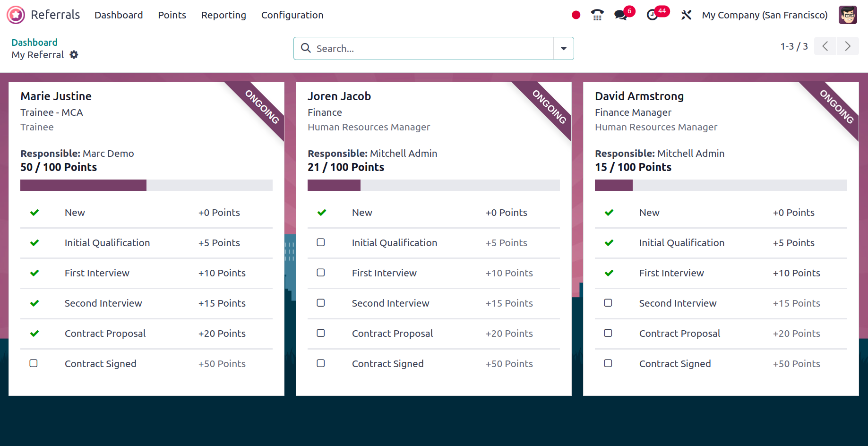Click the next page chevron

click(x=848, y=46)
